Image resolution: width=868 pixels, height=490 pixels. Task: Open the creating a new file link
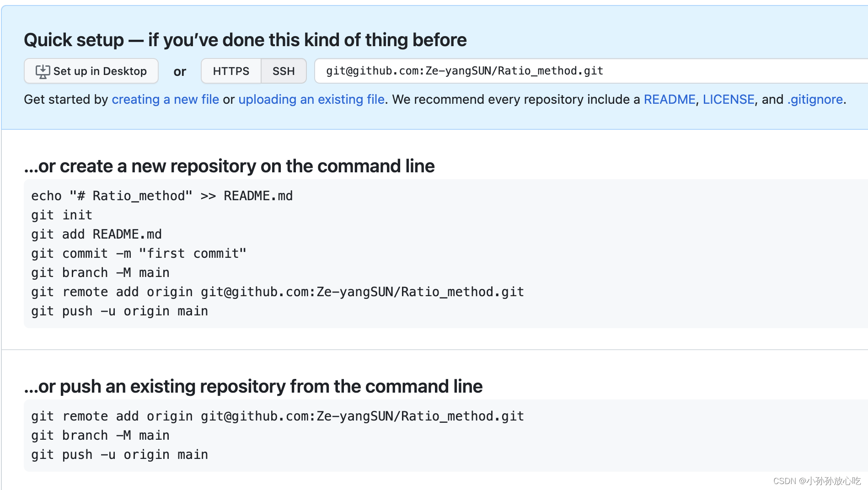pos(165,99)
